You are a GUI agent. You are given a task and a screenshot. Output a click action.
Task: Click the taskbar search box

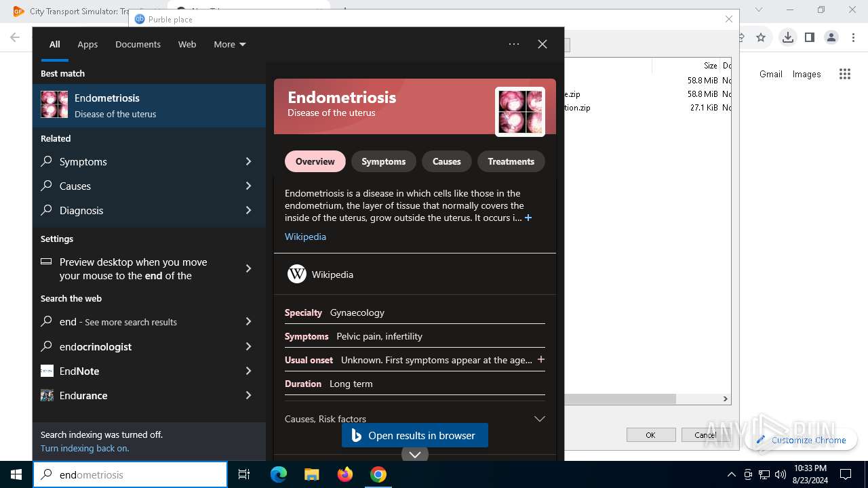[130, 474]
